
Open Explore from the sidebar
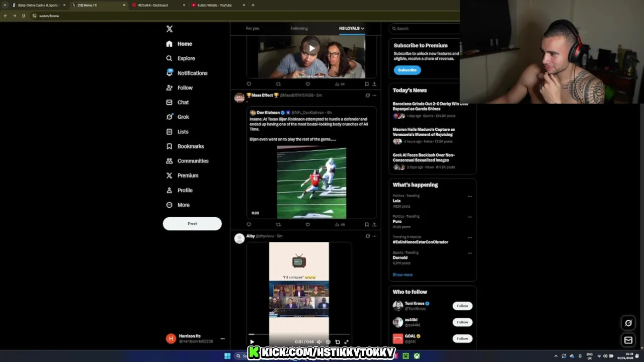click(181, 58)
